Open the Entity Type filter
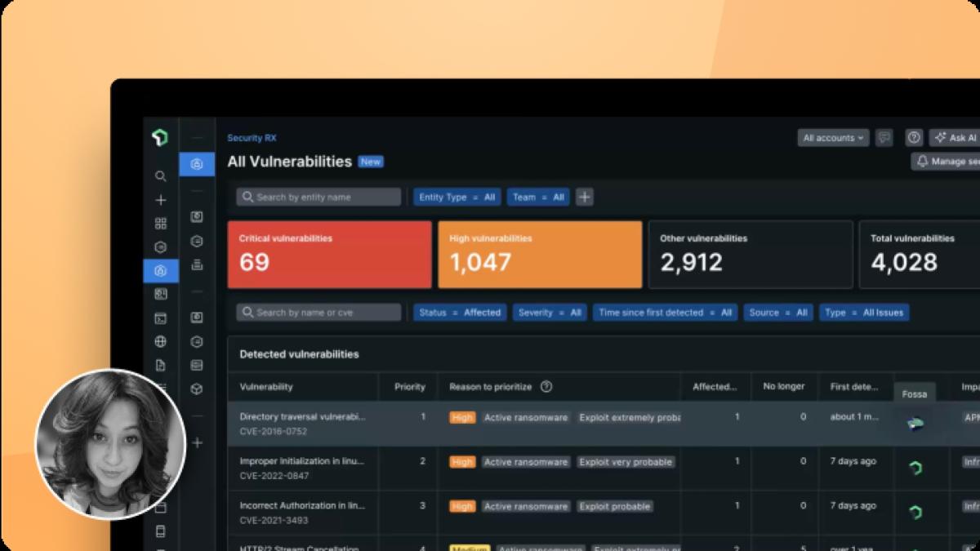 [457, 197]
